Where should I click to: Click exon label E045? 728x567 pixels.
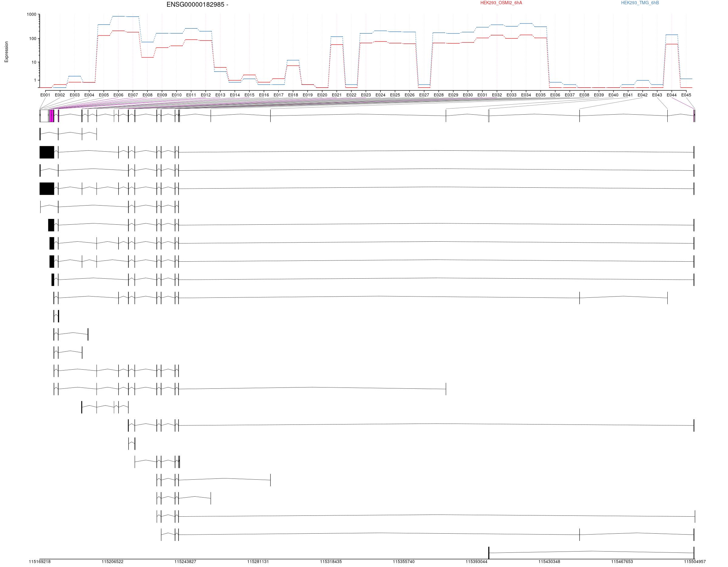[x=686, y=95]
